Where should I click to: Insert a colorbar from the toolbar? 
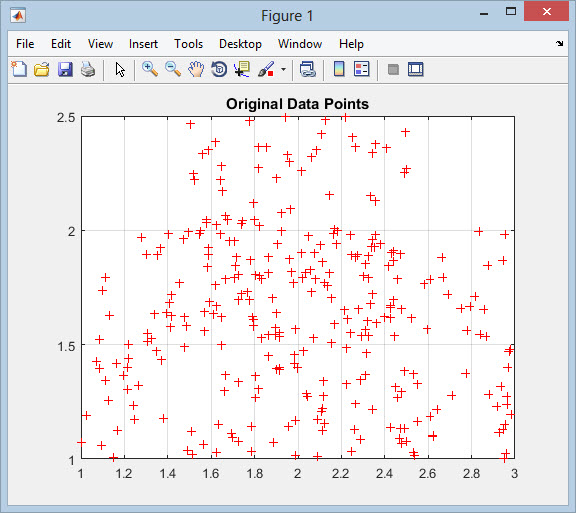(339, 69)
